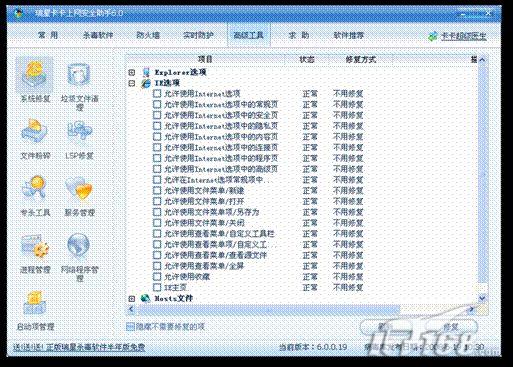The width and height of the screenshot is (513, 367).
Task: Check 允许使用Internet选项中的常规页 checkbox
Action: coord(157,104)
